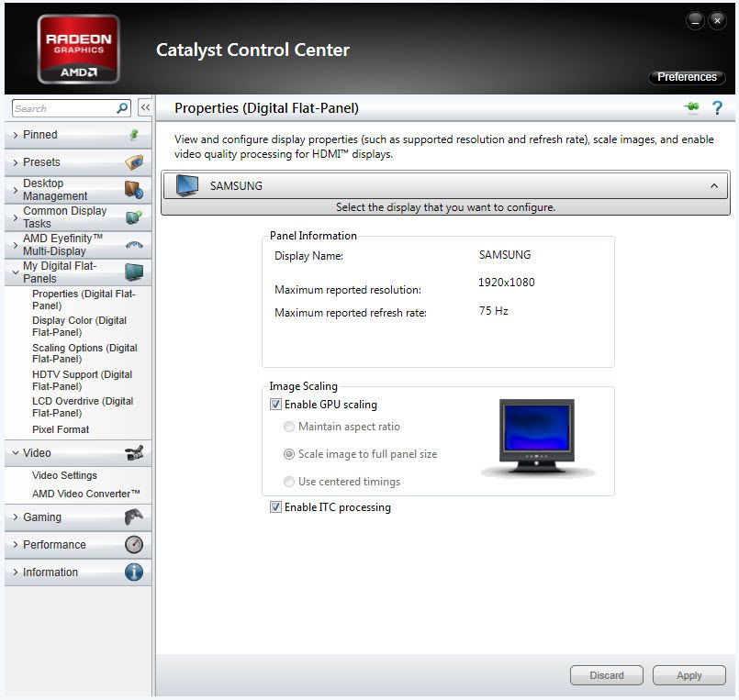Screen dimensions: 739x700
Task: Select Maintain aspect ratio option
Action: (289, 427)
